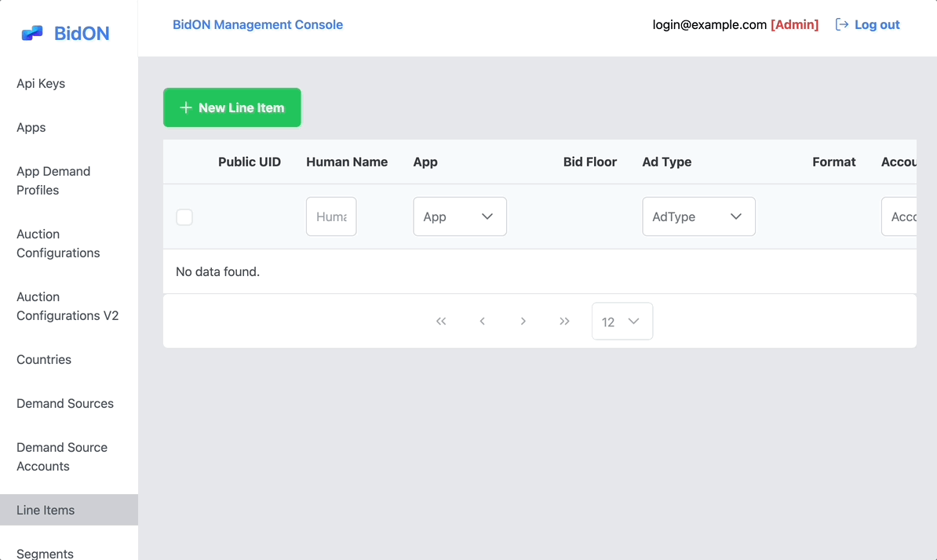Open BidON Management Console header link
The height and width of the screenshot is (560, 937).
click(257, 24)
